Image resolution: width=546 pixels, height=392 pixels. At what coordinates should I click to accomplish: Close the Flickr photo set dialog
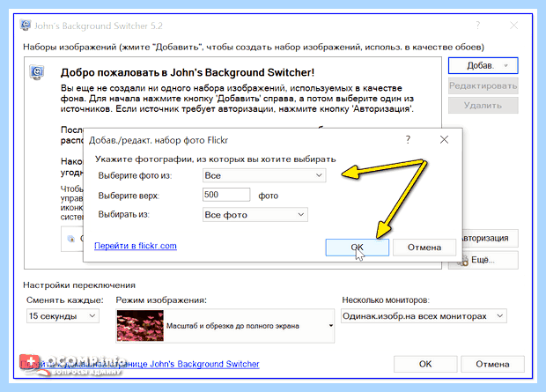pyautogui.click(x=444, y=140)
